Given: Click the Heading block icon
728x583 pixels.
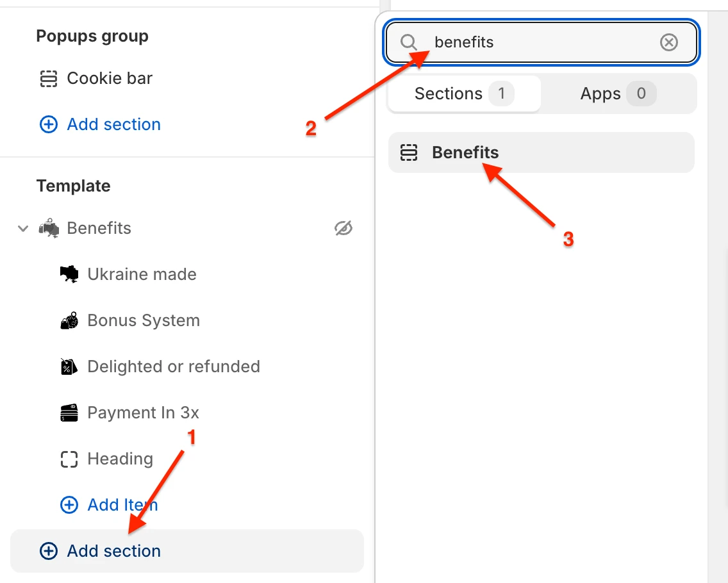Looking at the screenshot, I should tap(69, 459).
